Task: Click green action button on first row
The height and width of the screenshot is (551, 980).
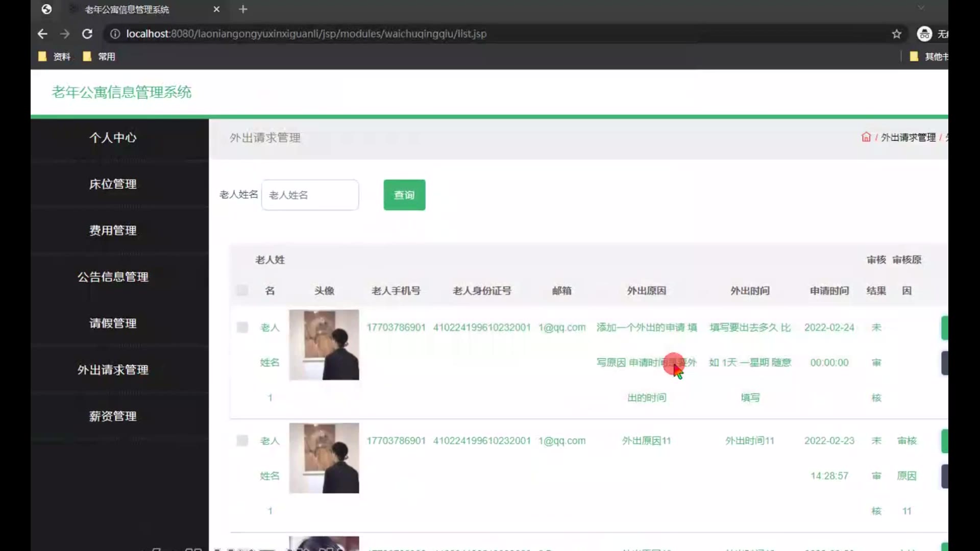Action: pyautogui.click(x=945, y=328)
